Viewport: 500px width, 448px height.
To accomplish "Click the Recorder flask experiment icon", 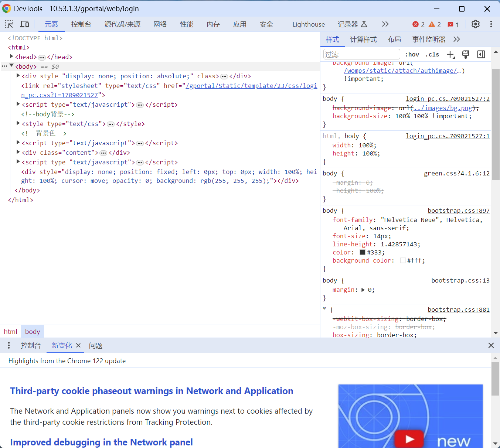I will (x=364, y=24).
